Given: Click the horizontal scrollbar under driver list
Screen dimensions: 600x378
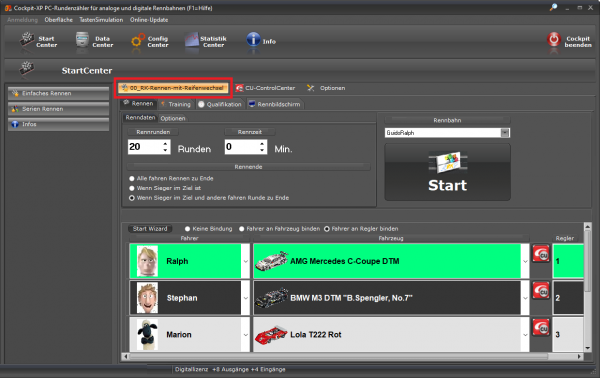Looking at the screenshot, I should (x=339, y=356).
